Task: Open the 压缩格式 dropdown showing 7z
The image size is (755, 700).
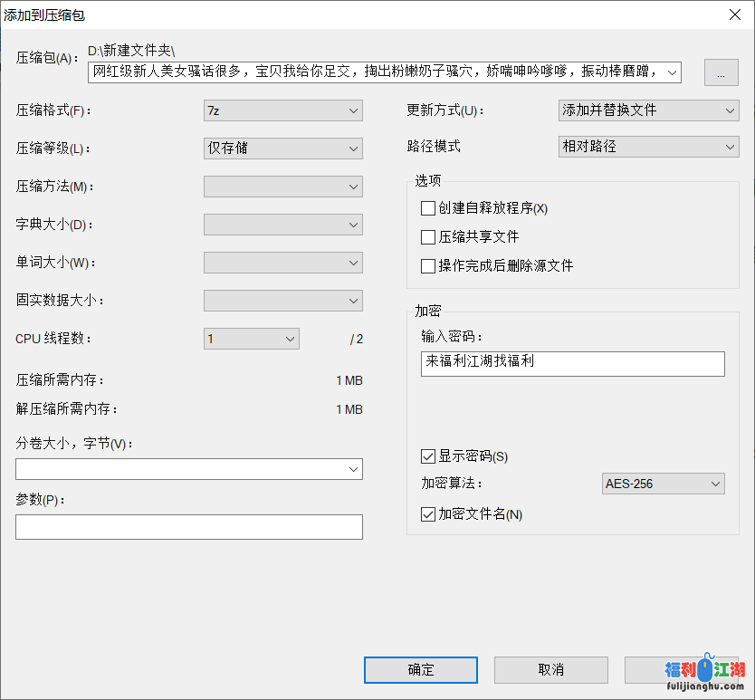Action: (x=282, y=110)
